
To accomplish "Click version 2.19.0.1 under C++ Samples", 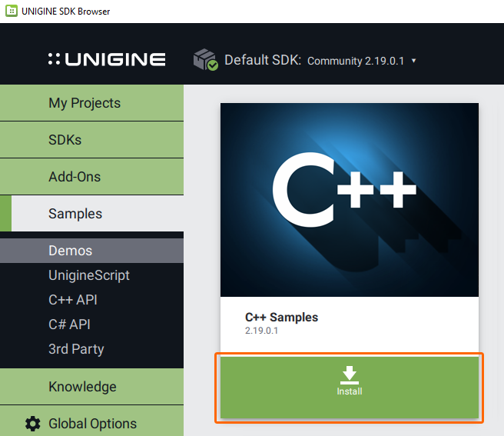I will pyautogui.click(x=262, y=331).
